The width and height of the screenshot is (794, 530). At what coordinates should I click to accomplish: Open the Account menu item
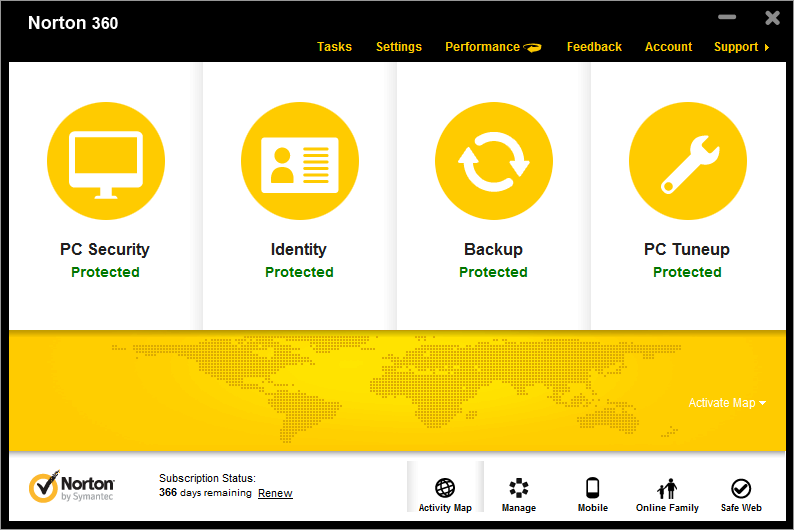668,47
